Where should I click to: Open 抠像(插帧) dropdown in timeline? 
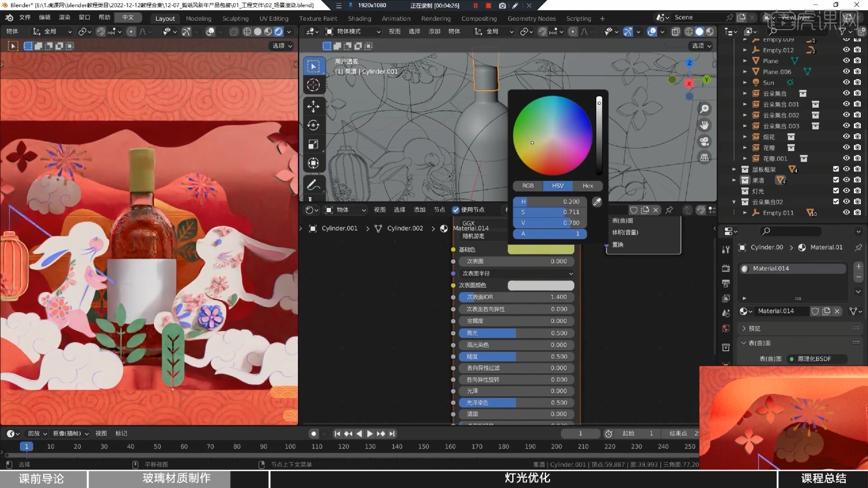pyautogui.click(x=71, y=433)
